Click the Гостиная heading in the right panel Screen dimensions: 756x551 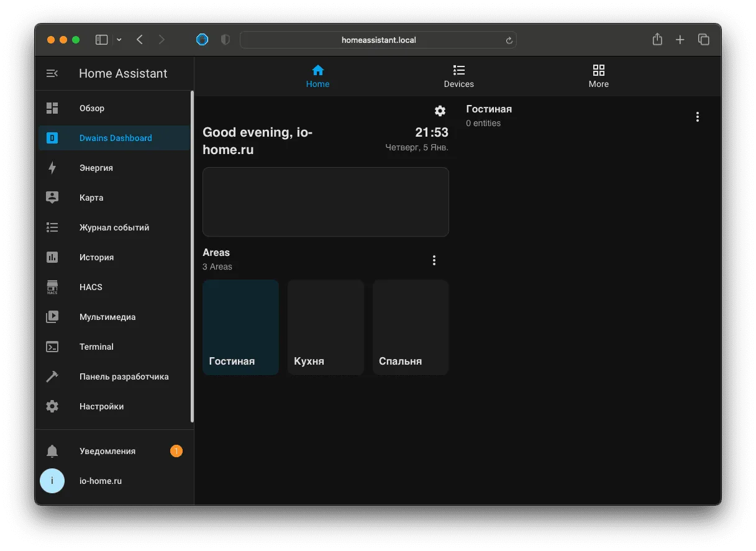click(x=489, y=109)
